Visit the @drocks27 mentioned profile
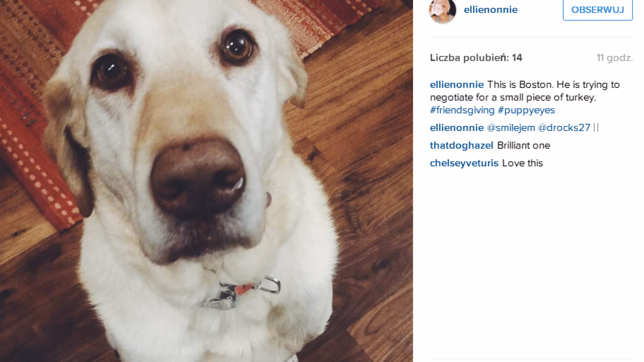644x362 pixels. 564,128
